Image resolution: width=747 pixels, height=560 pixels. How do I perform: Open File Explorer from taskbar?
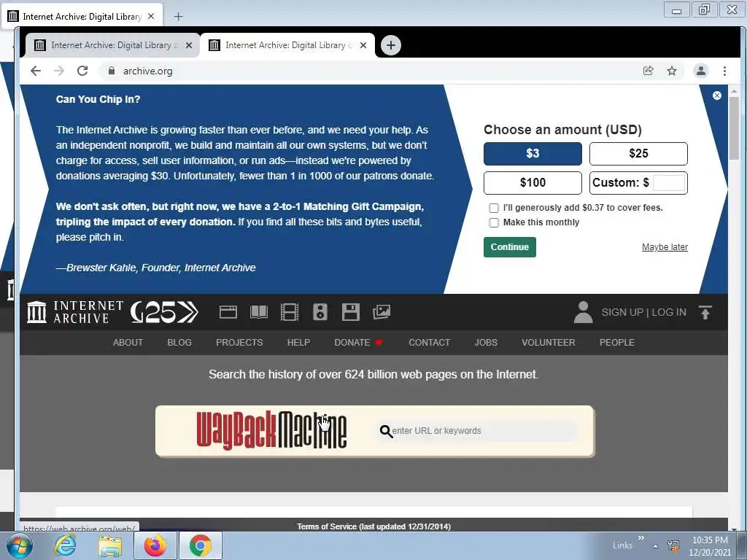[110, 545]
